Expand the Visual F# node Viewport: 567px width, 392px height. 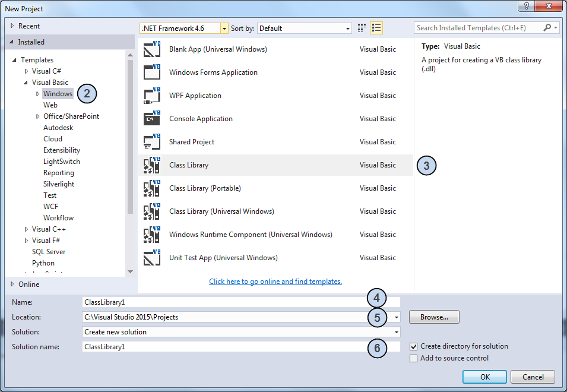(x=26, y=241)
